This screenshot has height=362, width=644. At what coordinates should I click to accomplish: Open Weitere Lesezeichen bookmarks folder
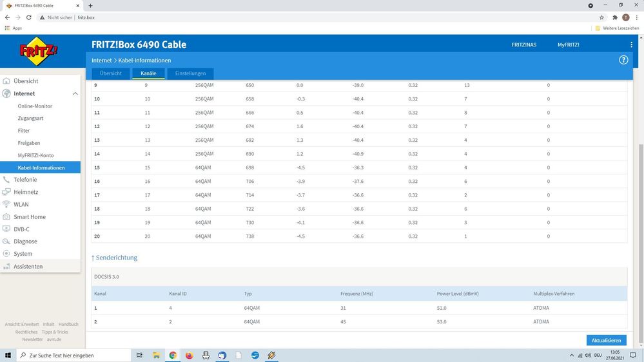tap(617, 28)
